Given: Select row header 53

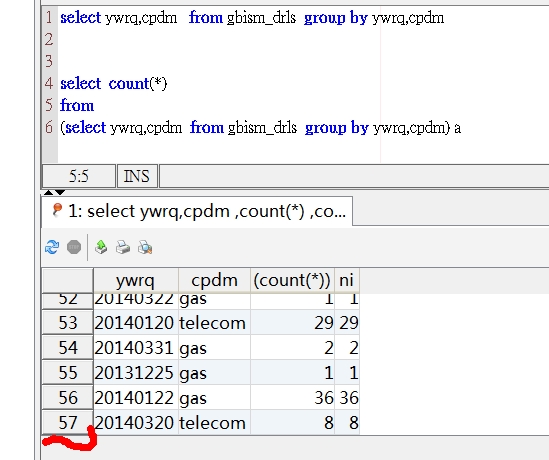Looking at the screenshot, I should 68,322.
